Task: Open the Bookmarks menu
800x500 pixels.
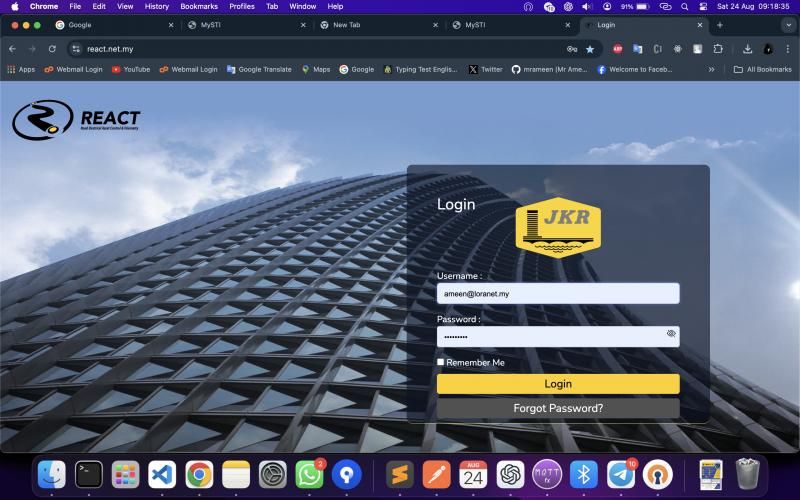Action: pyautogui.click(x=199, y=7)
